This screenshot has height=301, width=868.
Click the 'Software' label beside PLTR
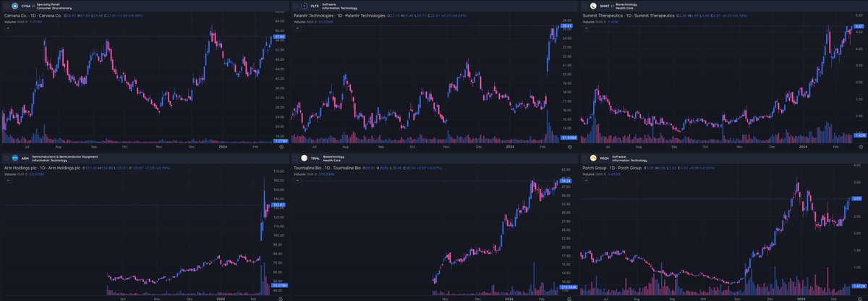tap(329, 4)
